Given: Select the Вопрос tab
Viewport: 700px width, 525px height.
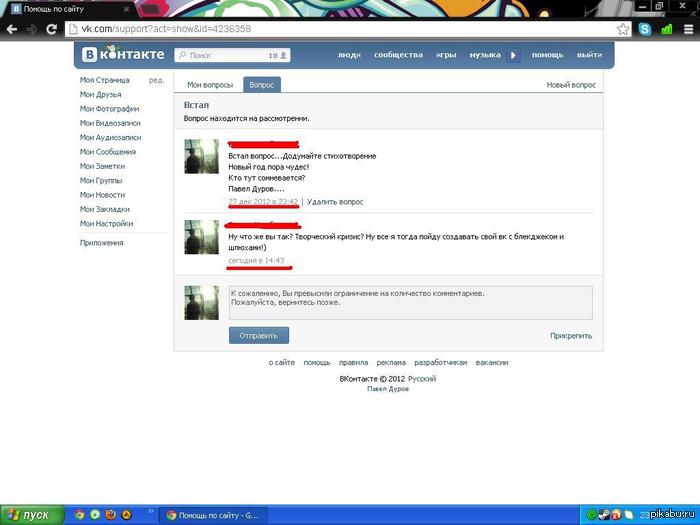Looking at the screenshot, I should (x=262, y=85).
